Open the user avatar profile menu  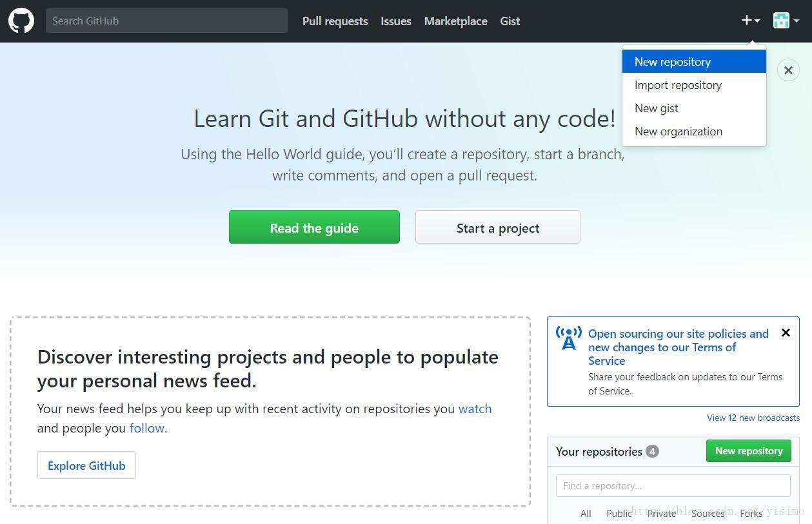(786, 21)
